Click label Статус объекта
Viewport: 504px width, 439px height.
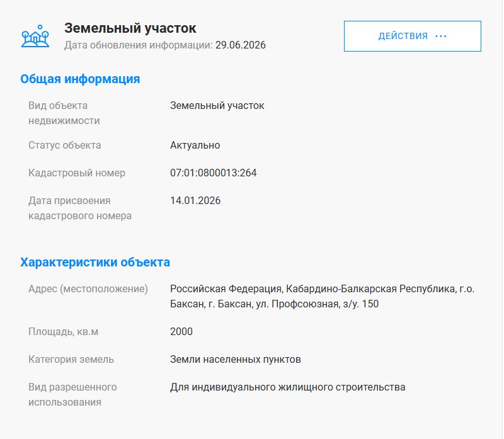(x=65, y=145)
